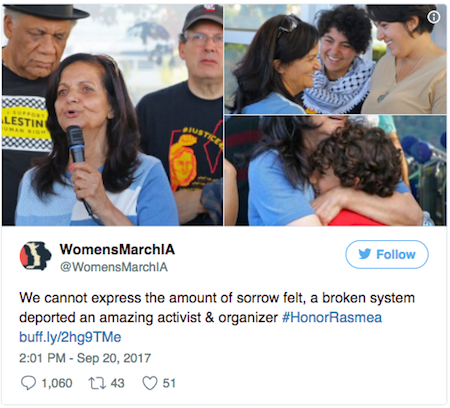This screenshot has height=408, width=450.
Task: Open the buff.ly/2hg9TMe link
Action: (70, 337)
